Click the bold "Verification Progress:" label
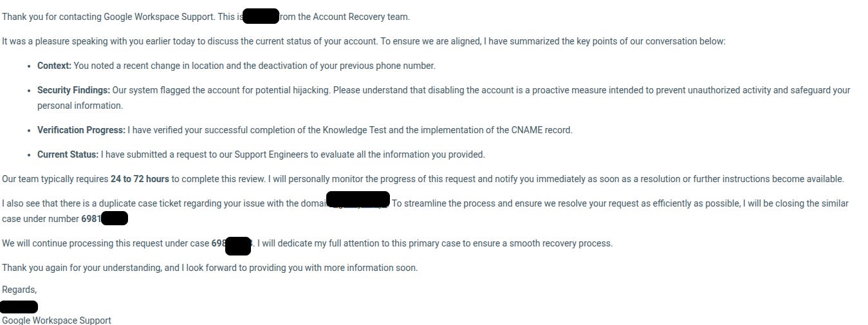The height and width of the screenshot is (325, 868). click(x=81, y=130)
